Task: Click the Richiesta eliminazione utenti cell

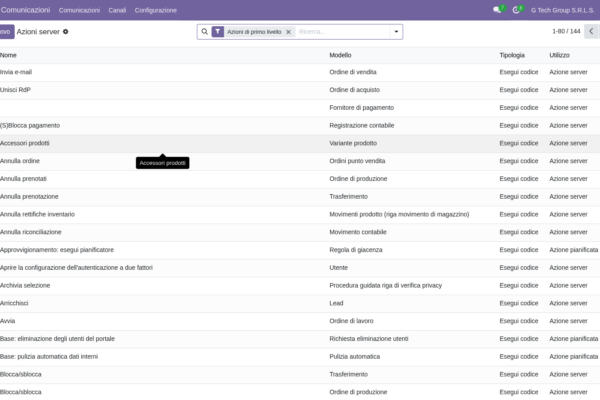Action: [369, 339]
